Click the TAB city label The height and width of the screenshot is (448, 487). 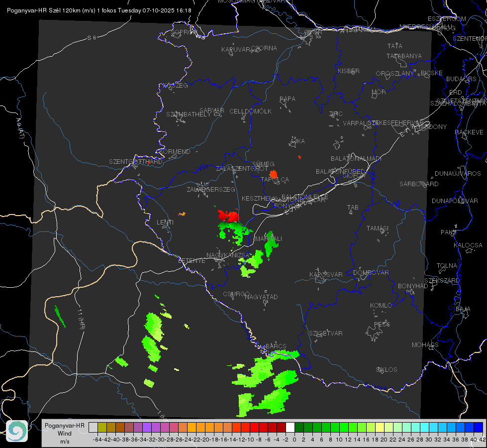(x=353, y=208)
